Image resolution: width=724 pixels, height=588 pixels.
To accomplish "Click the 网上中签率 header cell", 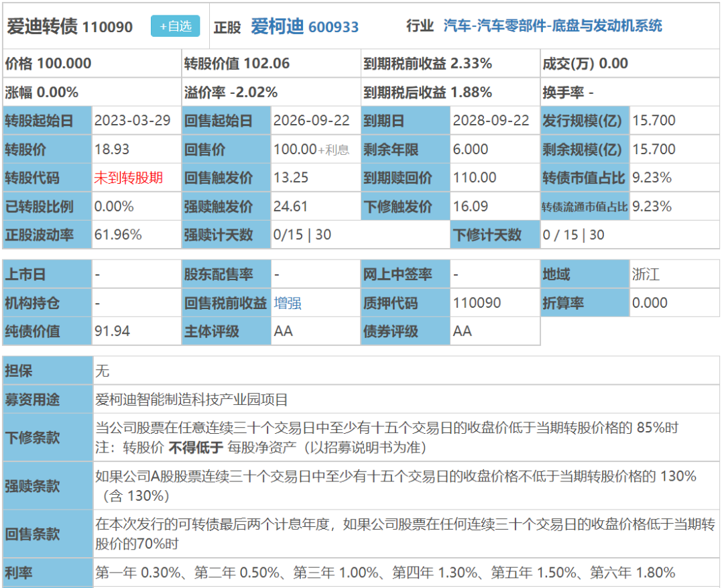I will [x=406, y=274].
